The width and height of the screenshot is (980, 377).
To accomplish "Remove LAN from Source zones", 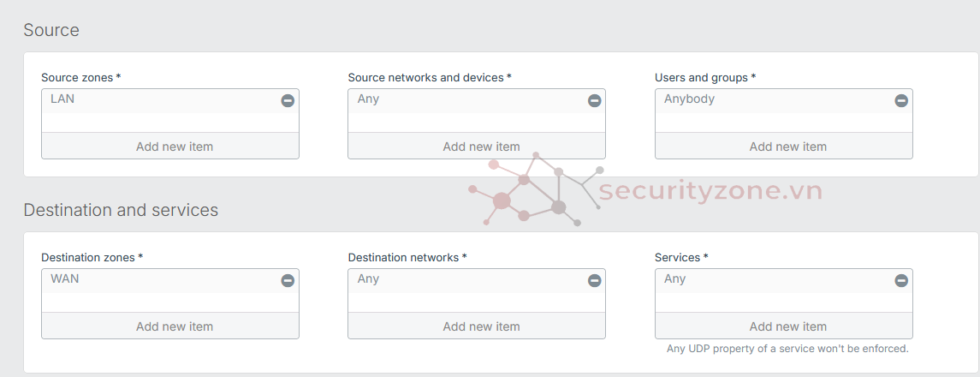I will (288, 101).
